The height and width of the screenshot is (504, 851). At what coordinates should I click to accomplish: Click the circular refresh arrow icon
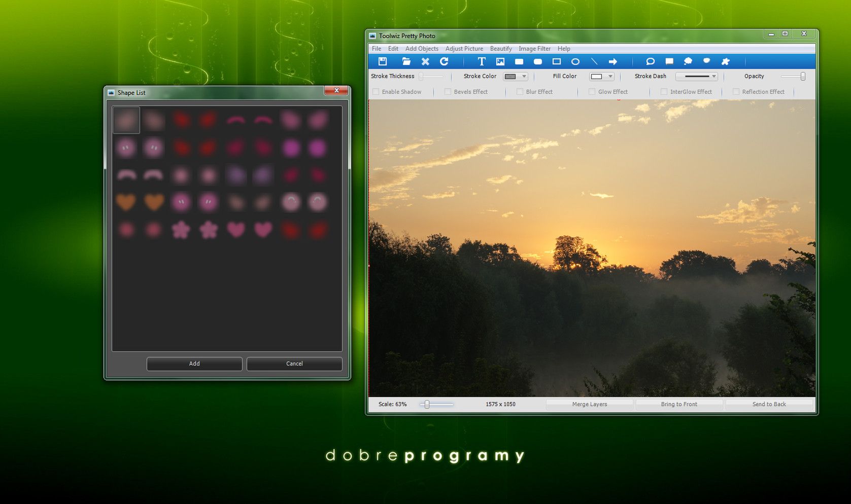coord(444,61)
